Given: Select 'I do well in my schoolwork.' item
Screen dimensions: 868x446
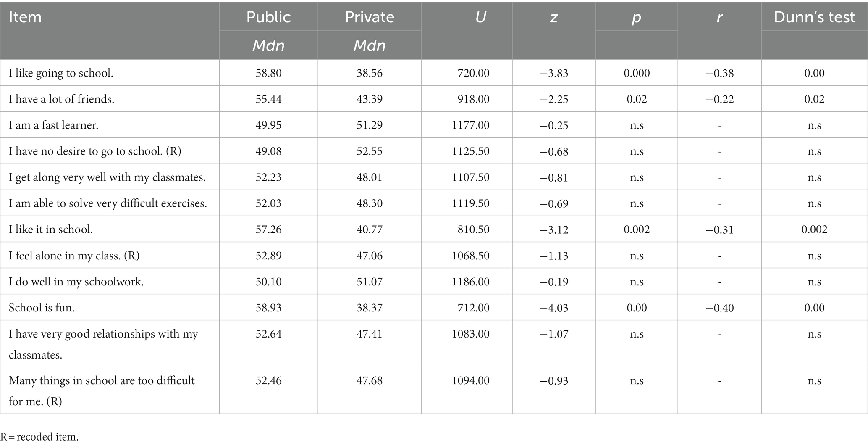Looking at the screenshot, I should (76, 282).
